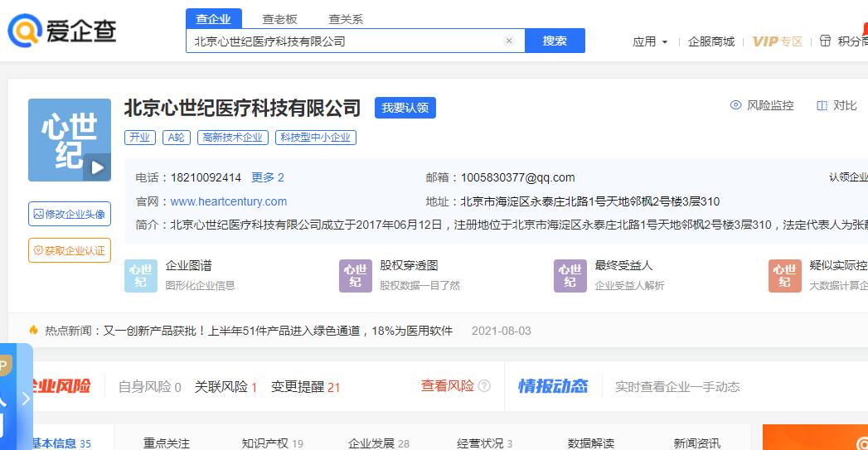Click 关联风险 1
Image resolution: width=868 pixels, height=450 pixels.
click(225, 386)
